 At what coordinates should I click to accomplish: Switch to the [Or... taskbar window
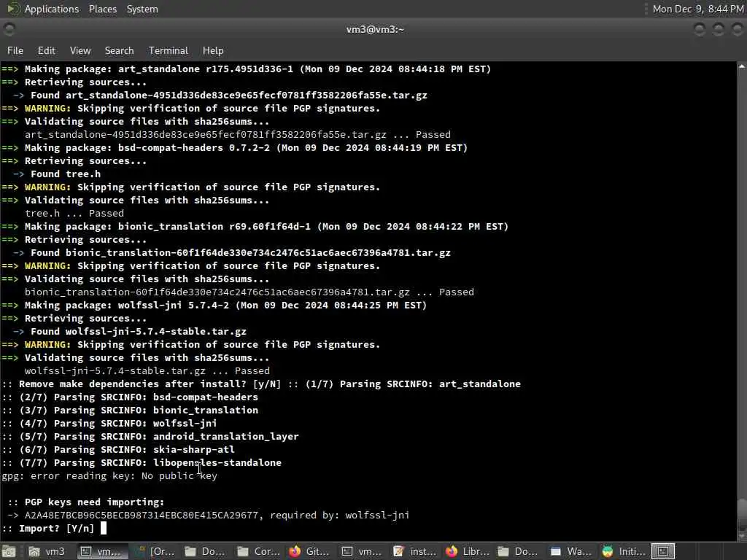(155, 551)
